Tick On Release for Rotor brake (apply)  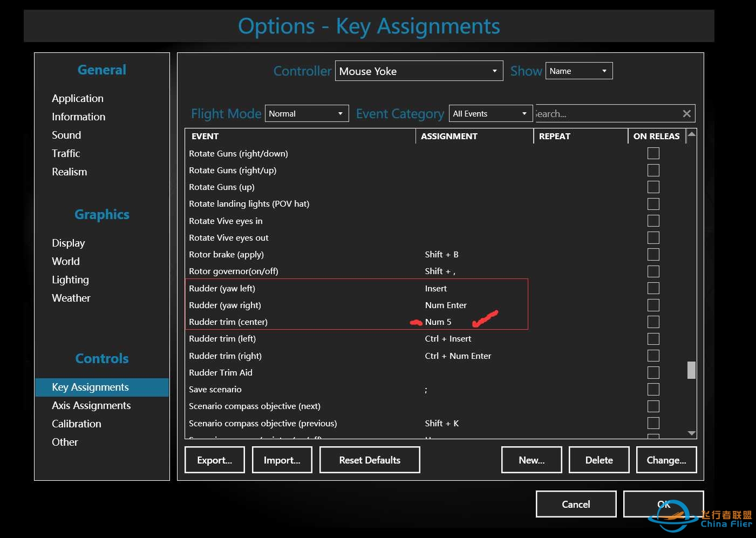(653, 255)
